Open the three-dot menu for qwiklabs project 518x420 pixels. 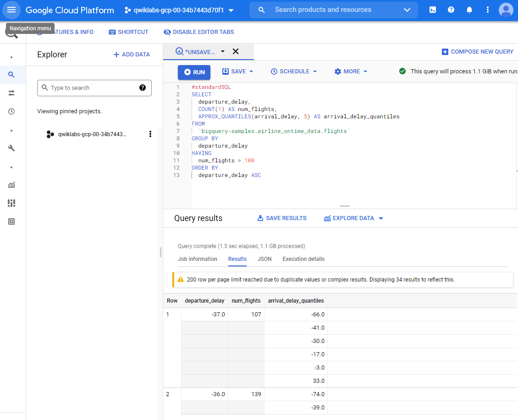[150, 134]
